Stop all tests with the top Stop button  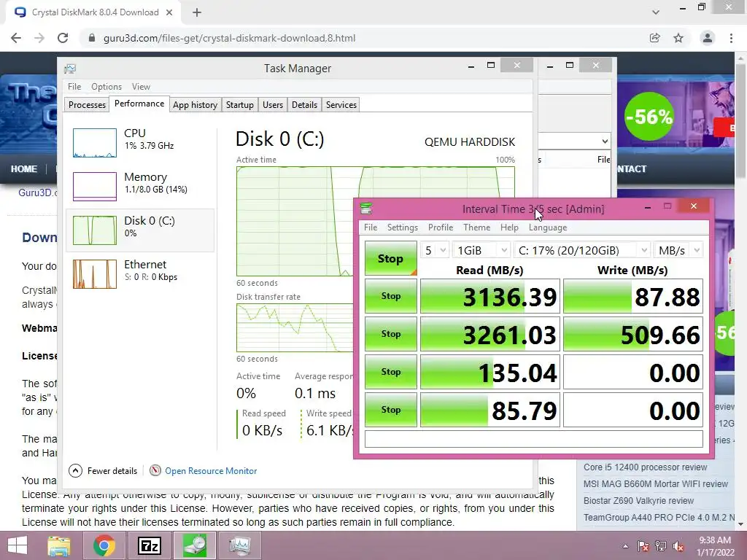(x=391, y=258)
